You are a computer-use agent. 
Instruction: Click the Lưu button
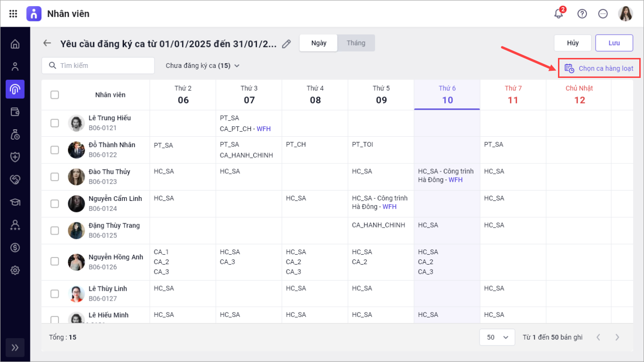point(614,43)
